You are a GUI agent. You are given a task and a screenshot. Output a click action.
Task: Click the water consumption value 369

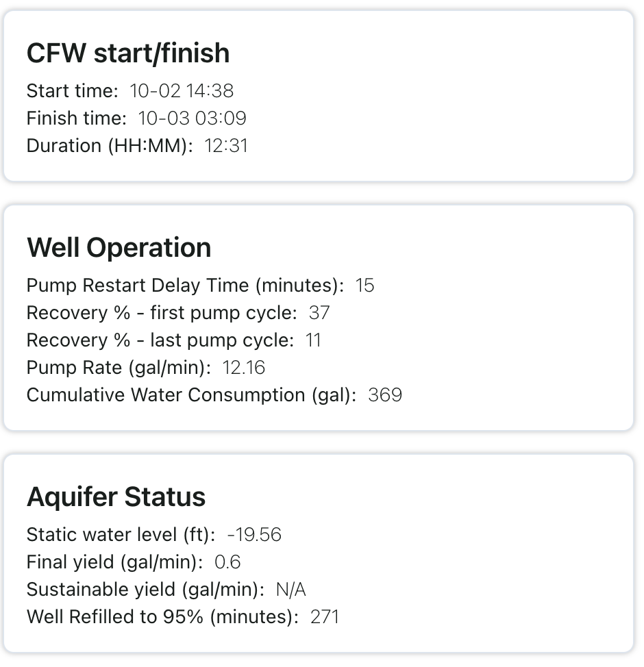(385, 395)
